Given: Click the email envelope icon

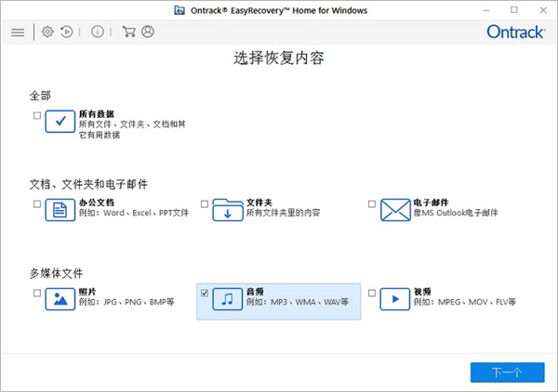Looking at the screenshot, I should click(x=395, y=210).
